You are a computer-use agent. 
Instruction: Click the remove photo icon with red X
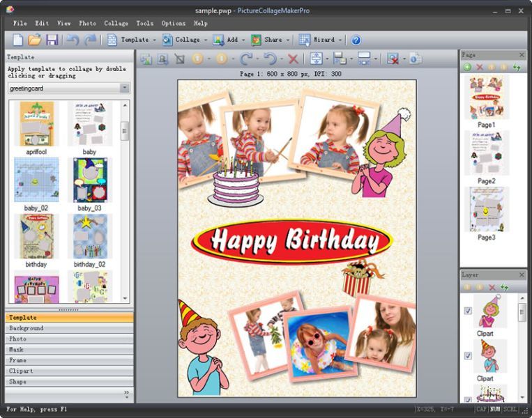point(393,59)
